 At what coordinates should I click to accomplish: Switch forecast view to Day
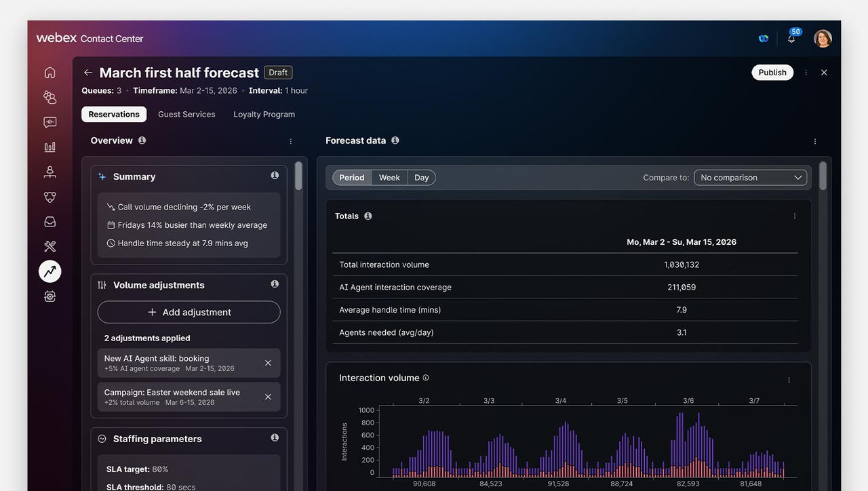click(x=422, y=178)
